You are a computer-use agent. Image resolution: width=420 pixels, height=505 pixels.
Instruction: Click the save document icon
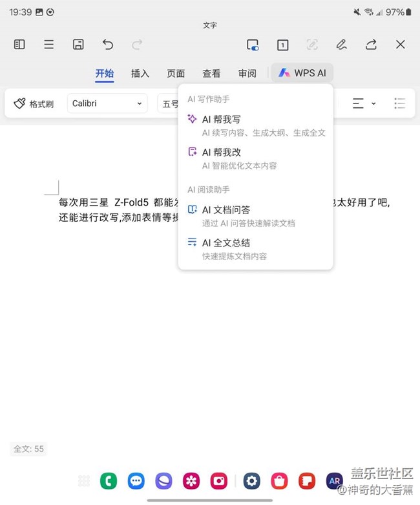tap(78, 45)
